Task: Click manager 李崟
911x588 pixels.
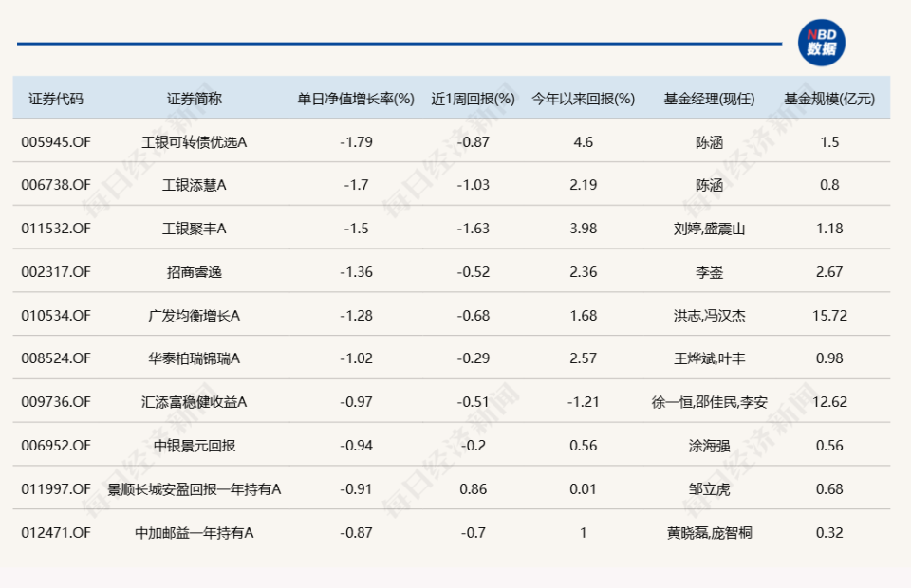Action: click(x=709, y=271)
